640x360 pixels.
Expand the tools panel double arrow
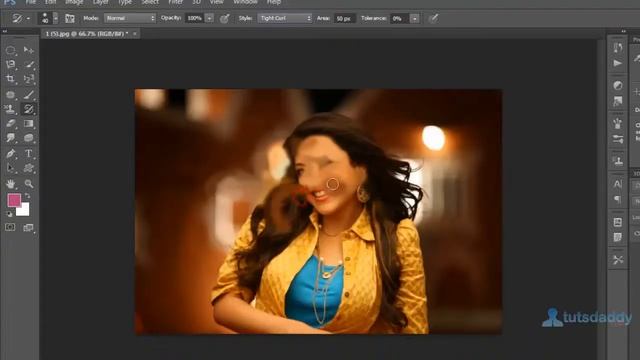point(4,31)
